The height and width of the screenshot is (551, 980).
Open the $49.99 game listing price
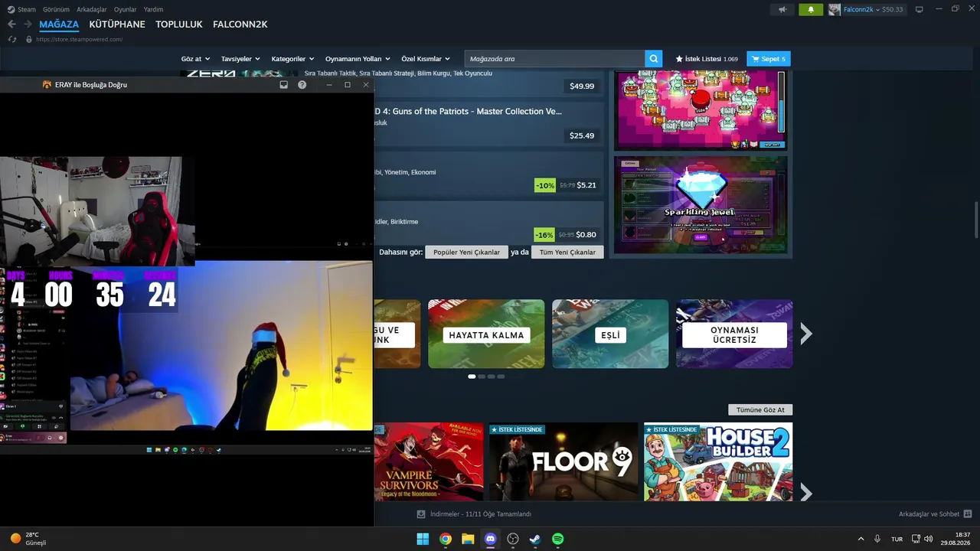(582, 86)
